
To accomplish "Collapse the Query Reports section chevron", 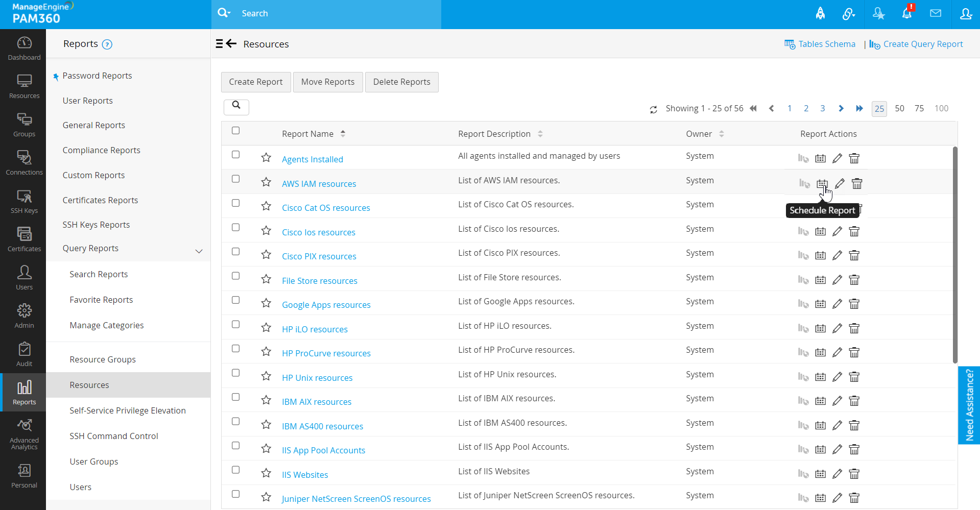I will coord(199,251).
